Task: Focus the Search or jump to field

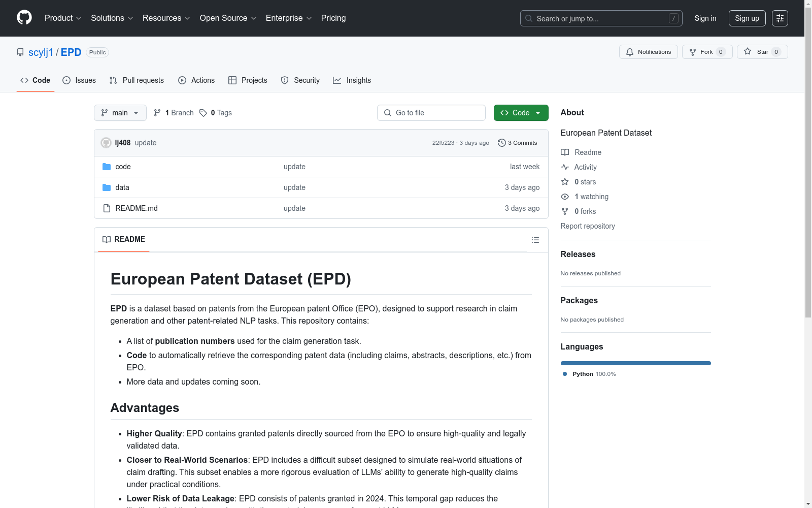Action: [601, 18]
